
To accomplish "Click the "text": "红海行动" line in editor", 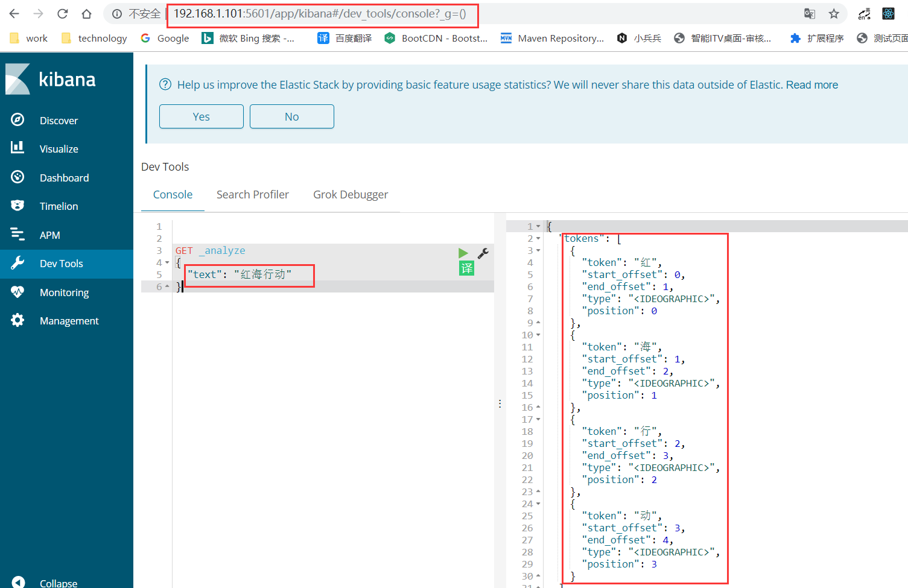I will point(240,274).
